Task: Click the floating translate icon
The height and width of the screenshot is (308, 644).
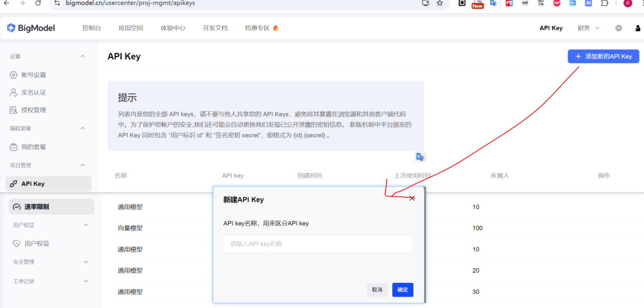Action: coord(420,157)
